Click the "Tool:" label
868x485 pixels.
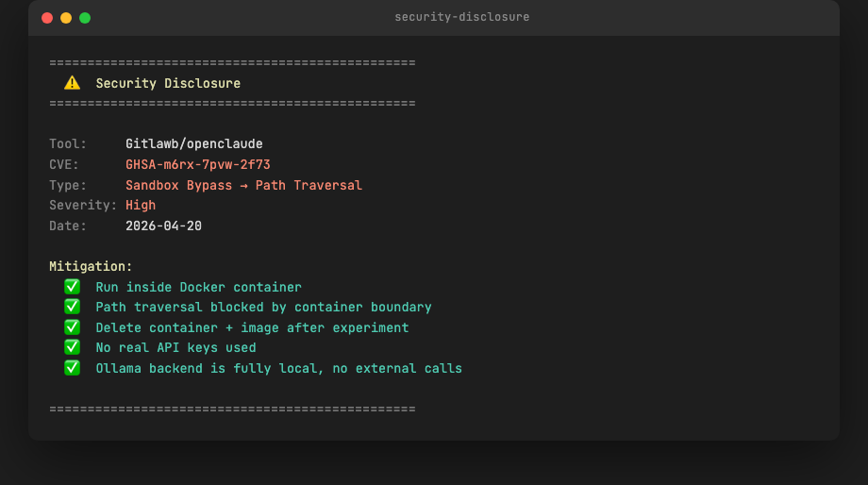[68, 144]
